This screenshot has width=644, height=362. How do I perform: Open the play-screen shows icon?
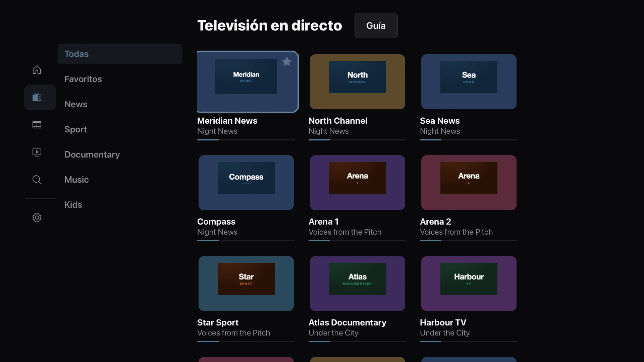(37, 152)
